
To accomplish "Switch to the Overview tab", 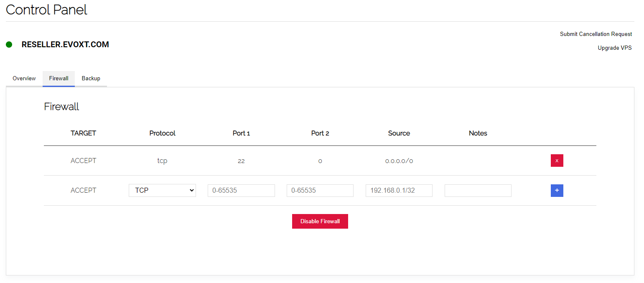I will click(x=24, y=79).
